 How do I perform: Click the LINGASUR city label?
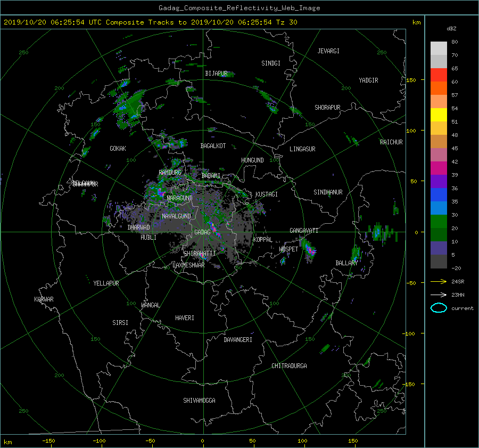[x=302, y=149]
